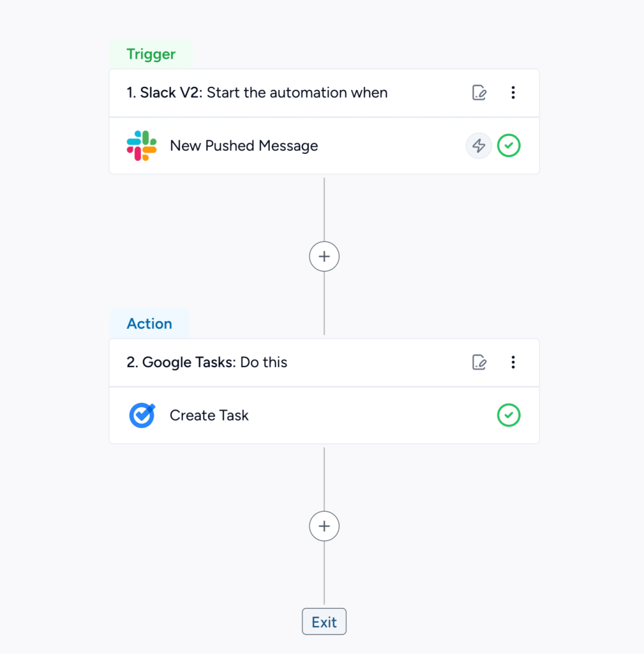The width and height of the screenshot is (644, 654).
Task: Select the Create Task action event
Action: (x=209, y=416)
